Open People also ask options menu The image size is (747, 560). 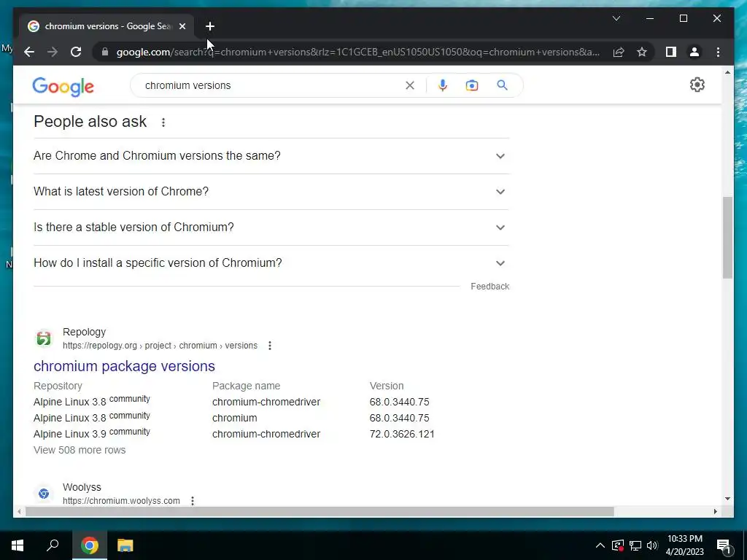coord(163,122)
